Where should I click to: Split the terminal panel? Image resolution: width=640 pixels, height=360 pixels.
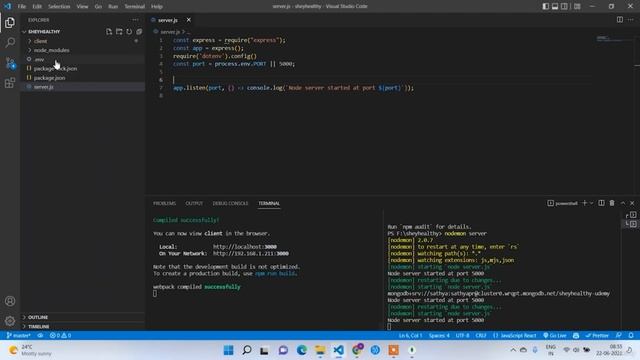pos(601,203)
